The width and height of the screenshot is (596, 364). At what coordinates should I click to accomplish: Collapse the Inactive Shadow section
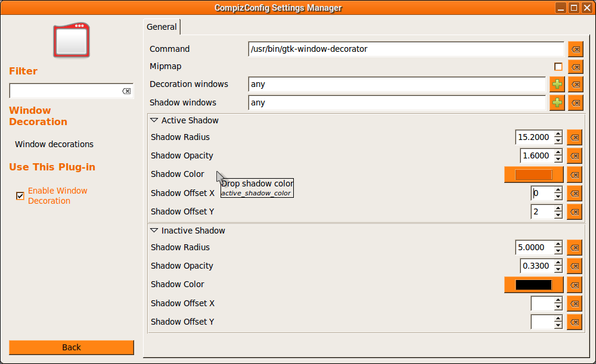coord(154,231)
